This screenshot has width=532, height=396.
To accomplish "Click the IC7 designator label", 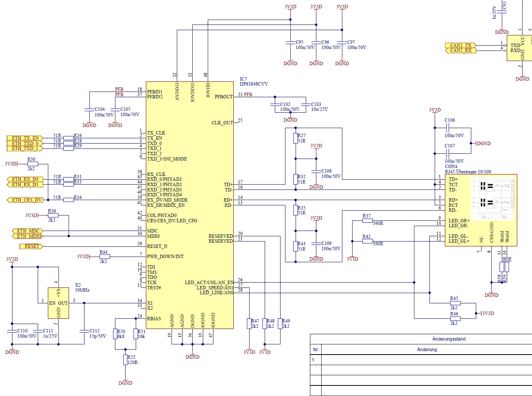I will (x=244, y=79).
